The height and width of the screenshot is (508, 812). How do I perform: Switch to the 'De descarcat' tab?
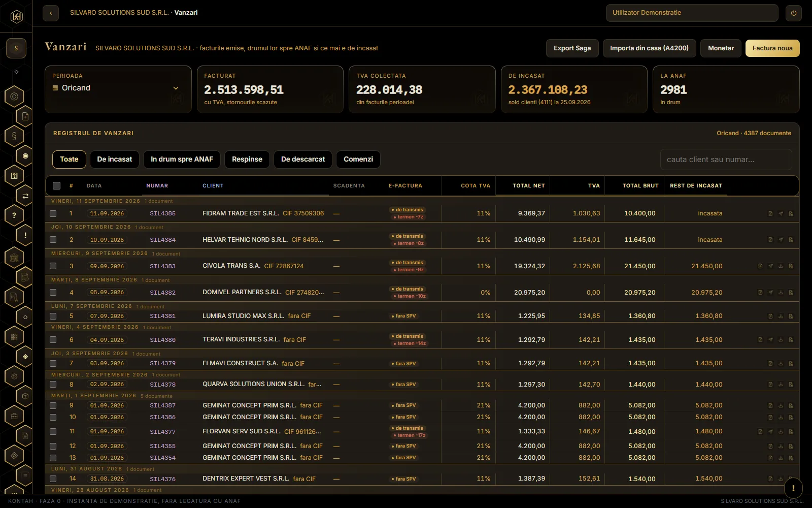coord(303,160)
